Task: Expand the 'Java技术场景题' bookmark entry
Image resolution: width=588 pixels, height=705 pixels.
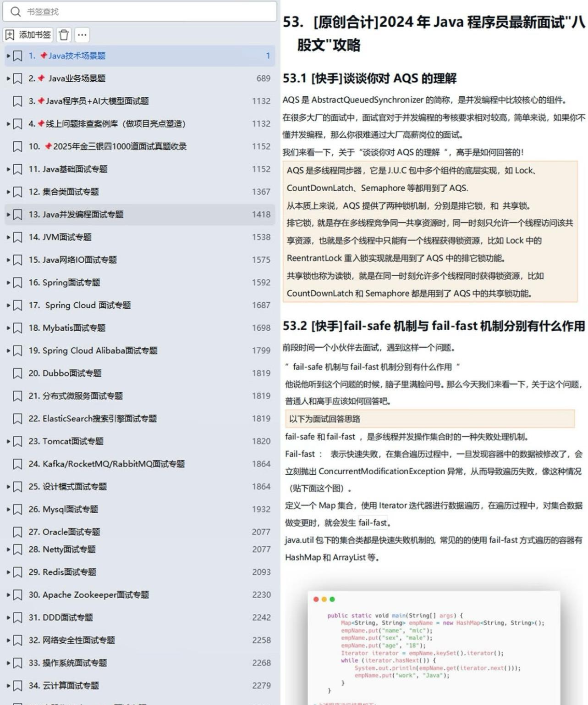Action: coord(7,56)
